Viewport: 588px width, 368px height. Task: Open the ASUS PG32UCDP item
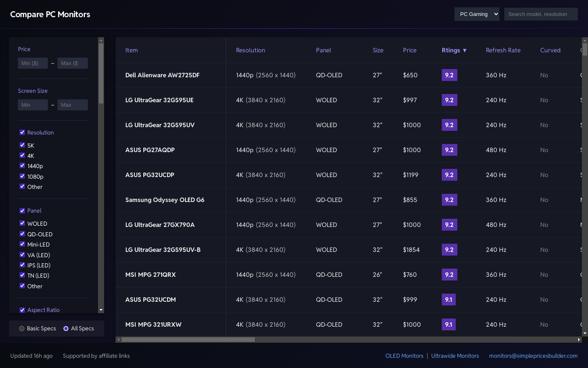pyautogui.click(x=150, y=175)
